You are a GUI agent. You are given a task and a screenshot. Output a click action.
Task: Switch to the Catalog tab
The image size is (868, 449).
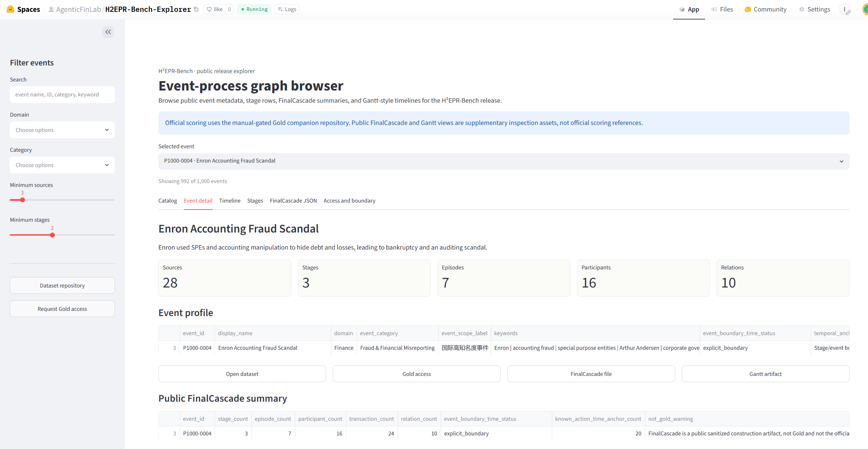tap(167, 201)
